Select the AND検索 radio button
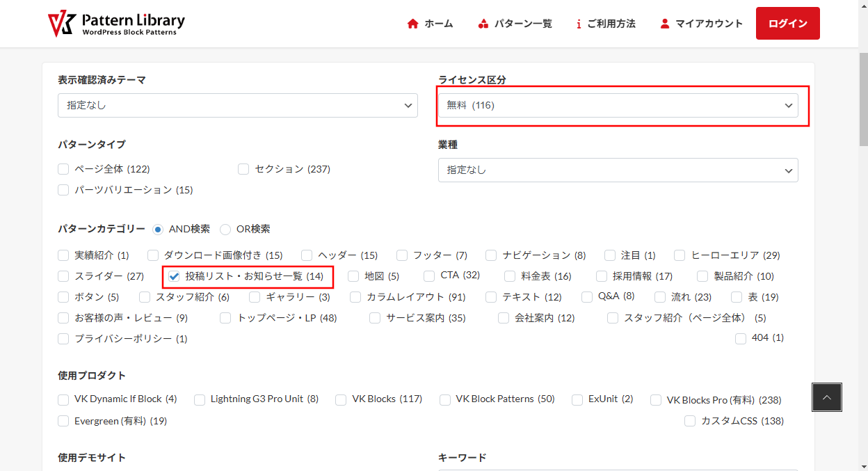This screenshot has width=868, height=471. (x=159, y=229)
